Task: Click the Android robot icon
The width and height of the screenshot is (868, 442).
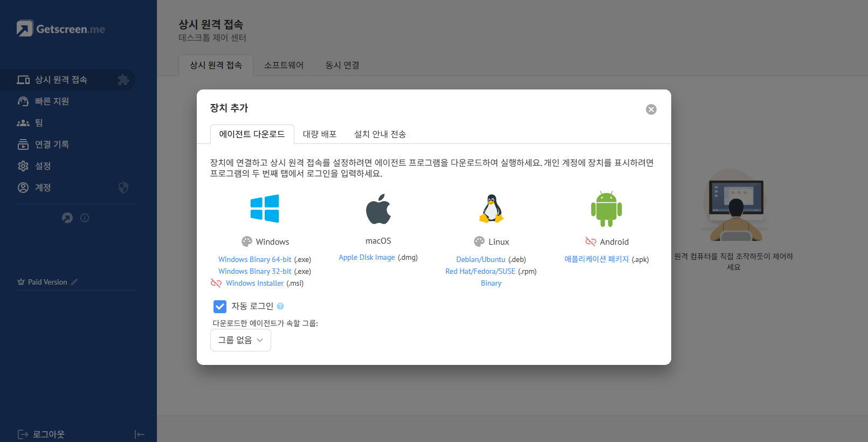Action: click(x=607, y=209)
